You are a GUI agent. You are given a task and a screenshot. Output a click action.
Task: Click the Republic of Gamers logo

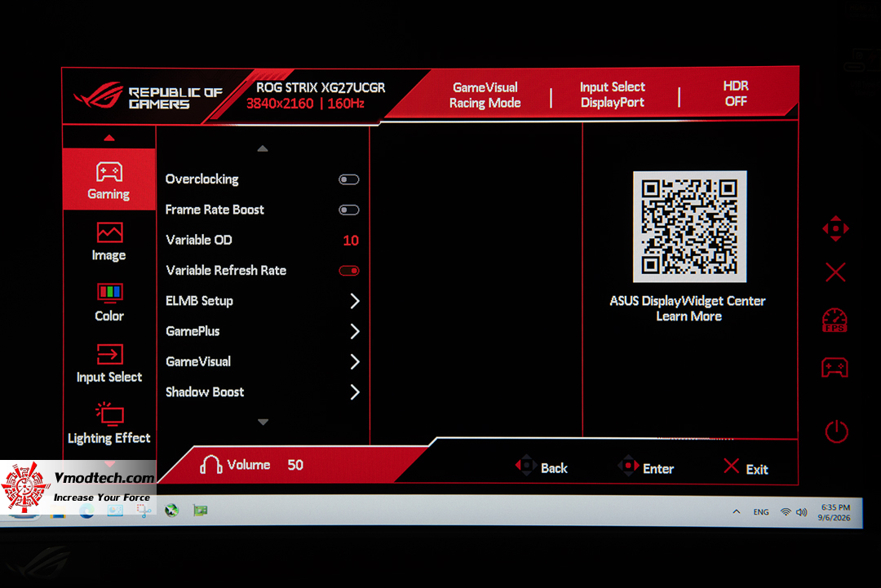pos(149,96)
